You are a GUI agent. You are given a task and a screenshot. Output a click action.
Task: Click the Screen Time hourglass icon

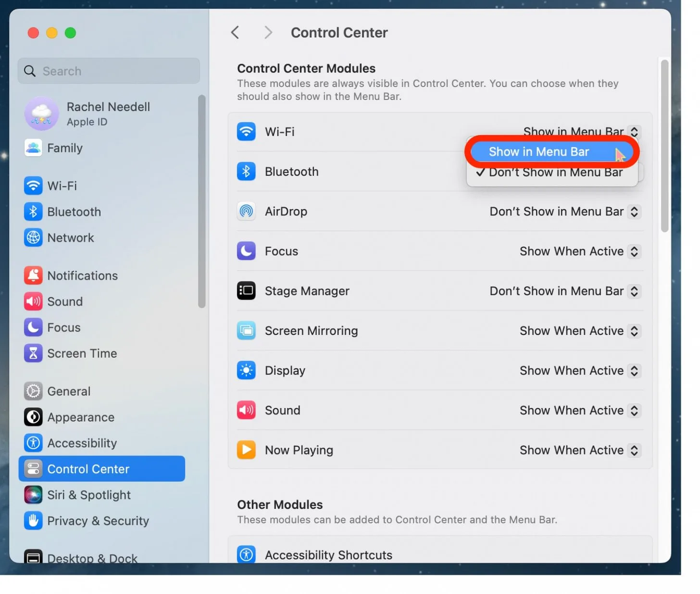click(33, 353)
